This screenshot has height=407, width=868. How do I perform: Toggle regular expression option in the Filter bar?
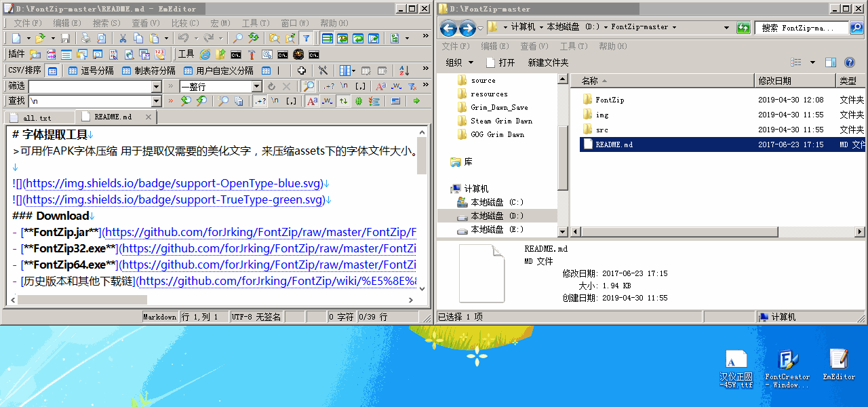(329, 86)
